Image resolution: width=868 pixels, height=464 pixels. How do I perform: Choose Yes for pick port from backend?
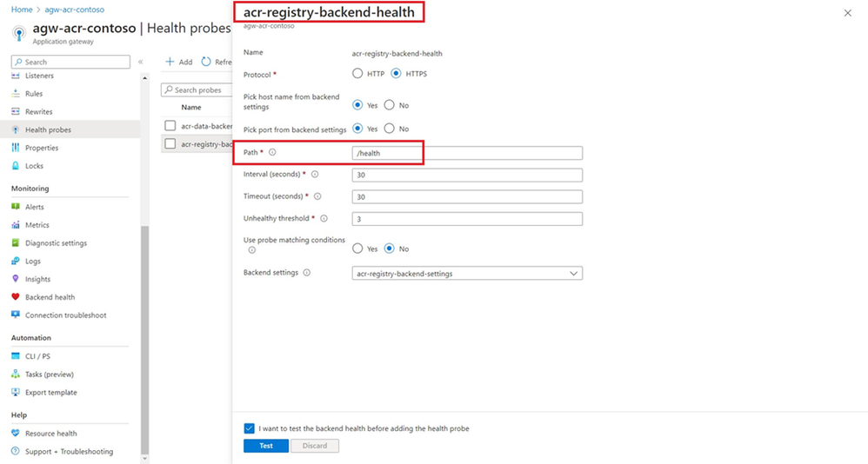click(357, 129)
